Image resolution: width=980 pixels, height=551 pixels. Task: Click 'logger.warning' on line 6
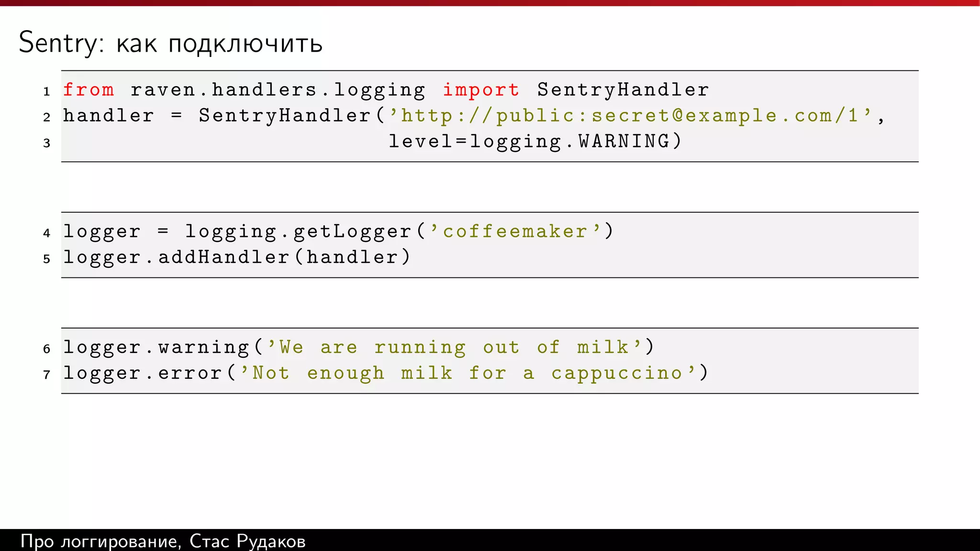click(156, 348)
